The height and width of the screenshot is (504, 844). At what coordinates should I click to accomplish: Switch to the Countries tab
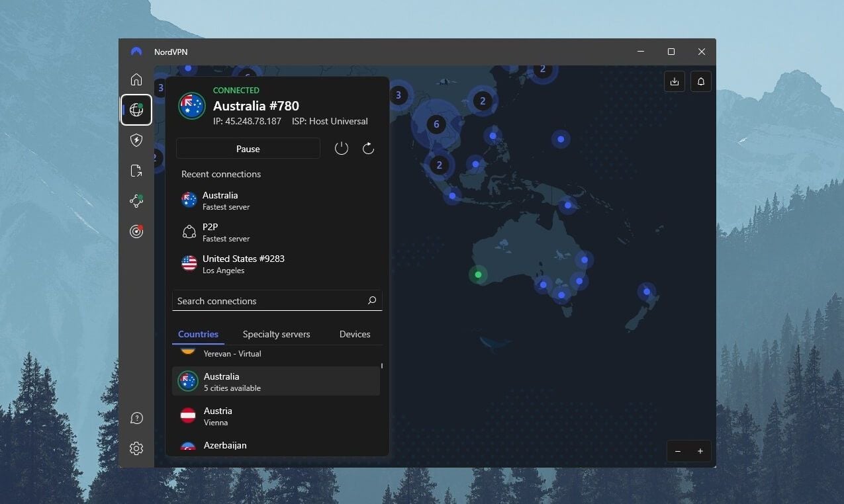[199, 334]
